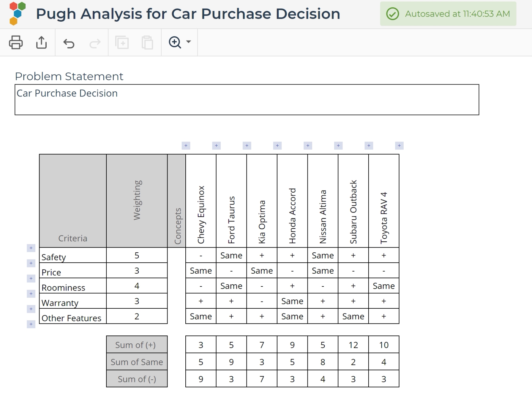Click Other Features weighting value 2
The width and height of the screenshot is (532, 412).
click(137, 316)
